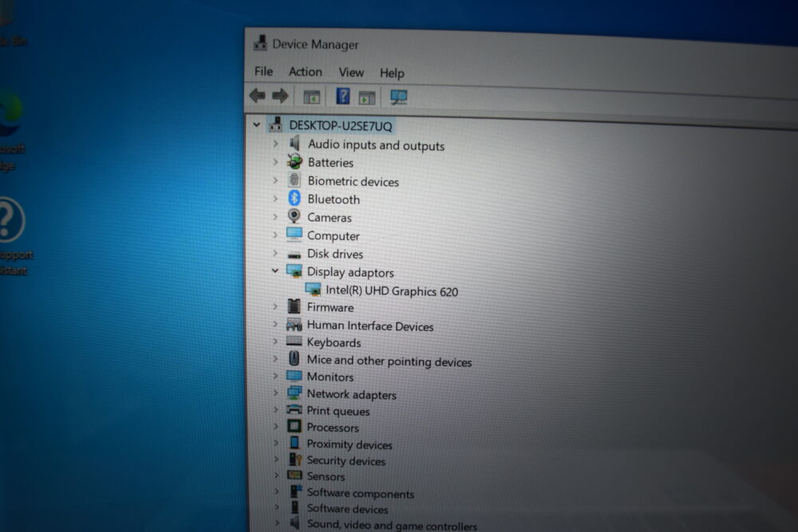Click the Forward arrow in the toolbar
The image size is (798, 532).
click(x=280, y=96)
